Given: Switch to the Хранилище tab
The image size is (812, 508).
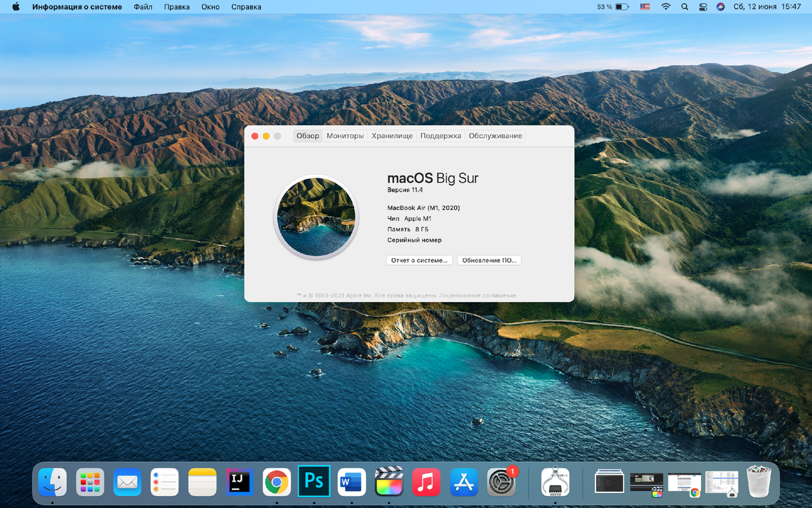Looking at the screenshot, I should (x=392, y=136).
